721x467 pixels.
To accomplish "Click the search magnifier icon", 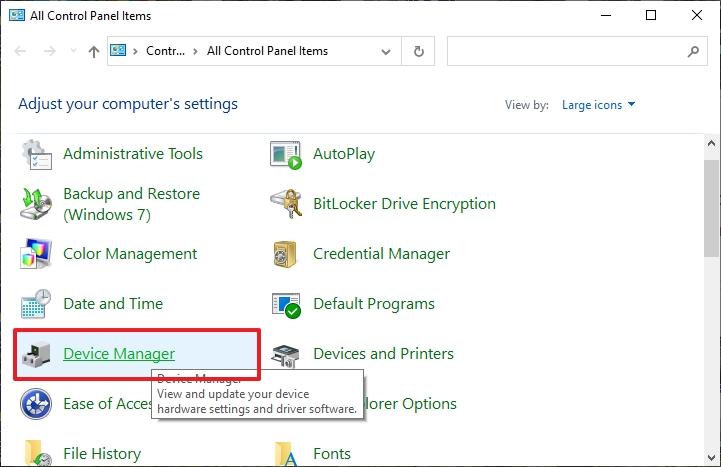I will pyautogui.click(x=693, y=51).
